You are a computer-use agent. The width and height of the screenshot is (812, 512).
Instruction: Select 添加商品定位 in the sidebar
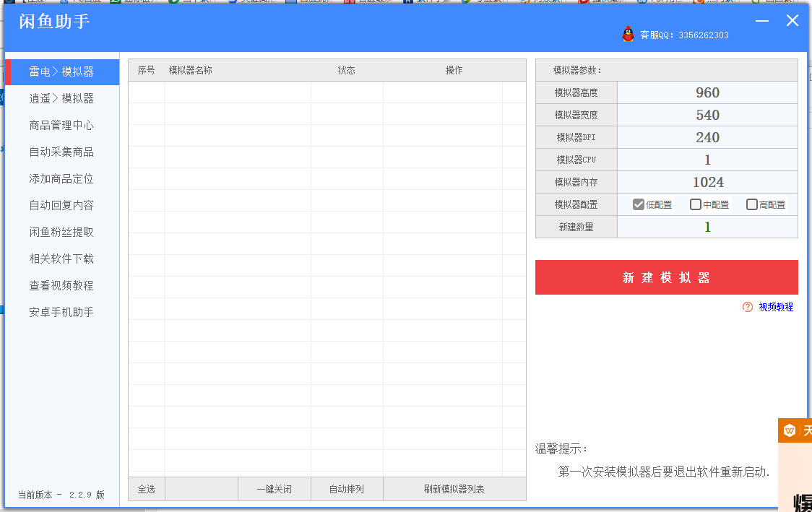(x=62, y=178)
